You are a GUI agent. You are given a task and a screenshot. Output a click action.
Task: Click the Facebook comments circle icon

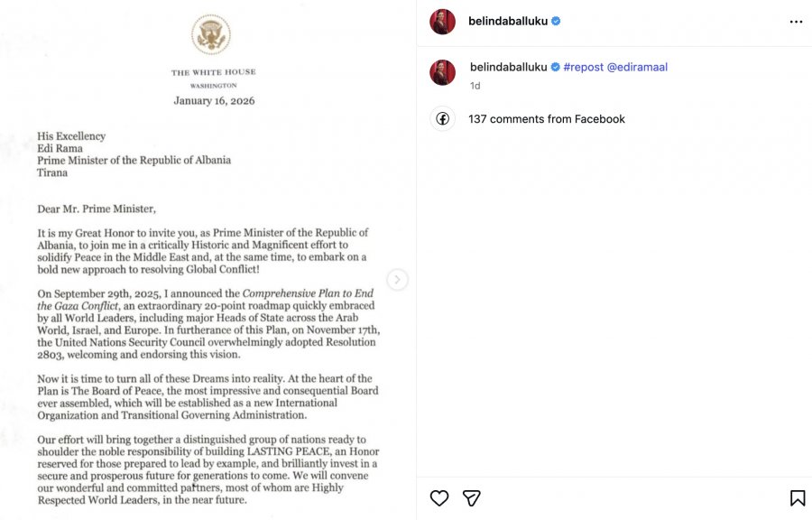(442, 118)
